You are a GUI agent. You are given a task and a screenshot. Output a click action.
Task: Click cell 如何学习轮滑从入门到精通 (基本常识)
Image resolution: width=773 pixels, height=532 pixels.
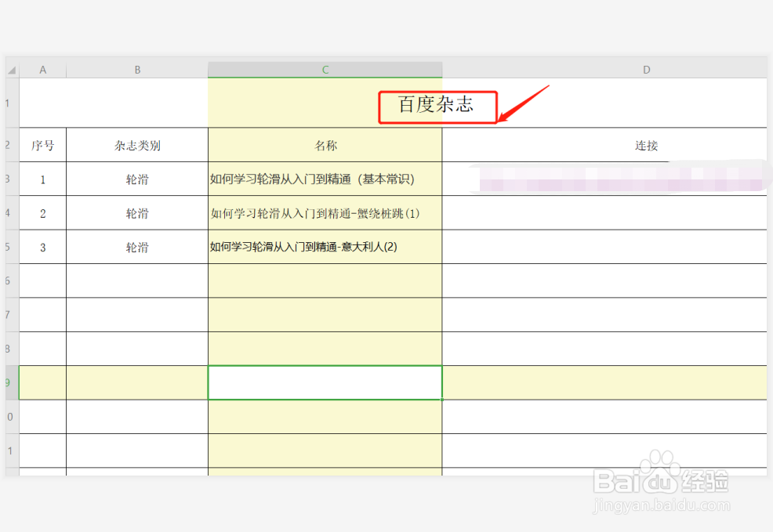[325, 179]
